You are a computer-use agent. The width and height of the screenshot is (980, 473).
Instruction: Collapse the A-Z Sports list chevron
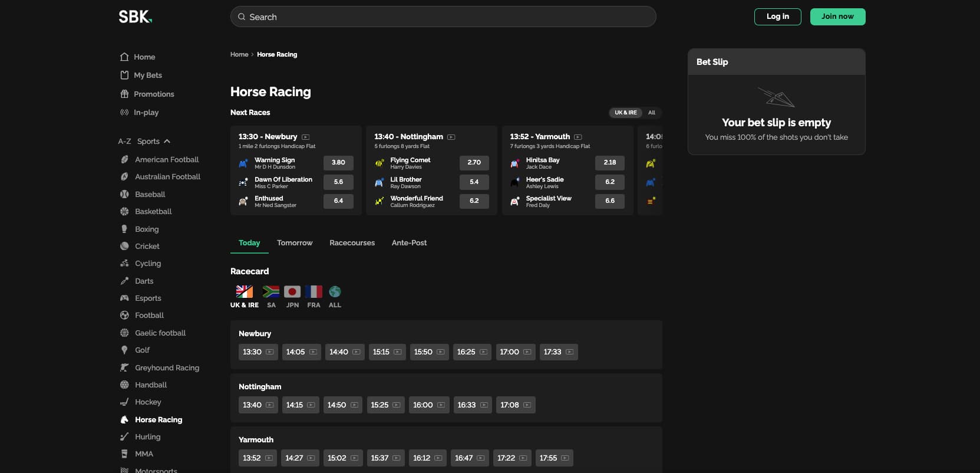(x=167, y=142)
